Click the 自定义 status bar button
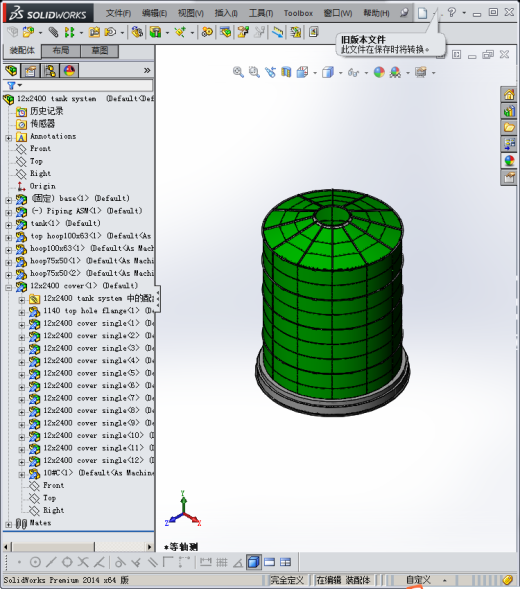 (419, 580)
